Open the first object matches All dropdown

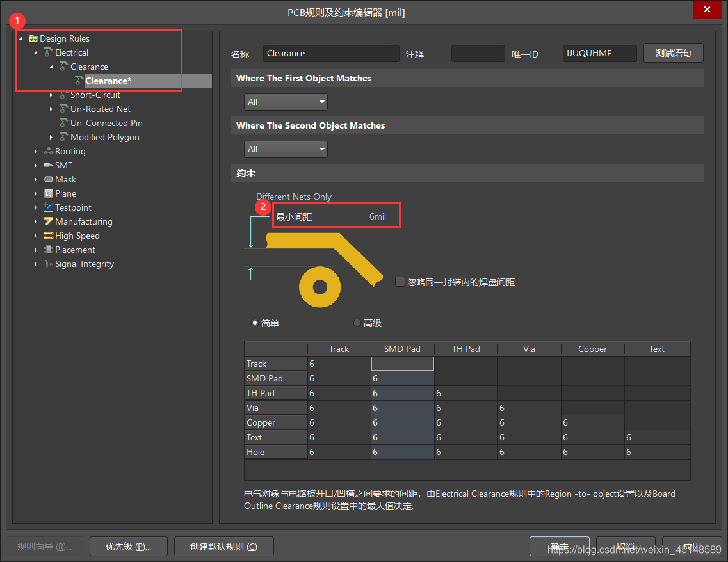click(x=286, y=102)
